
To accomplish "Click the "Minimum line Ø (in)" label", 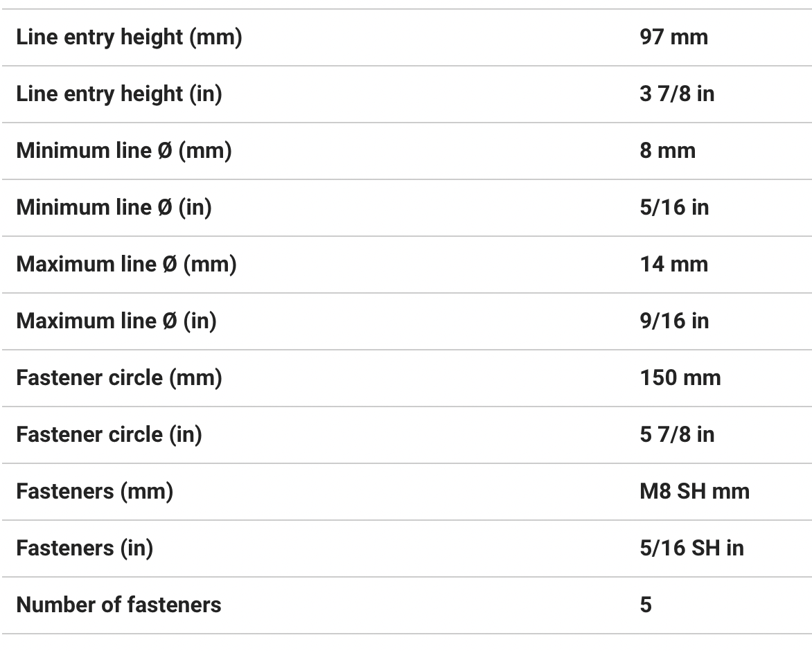I will coord(114,208).
